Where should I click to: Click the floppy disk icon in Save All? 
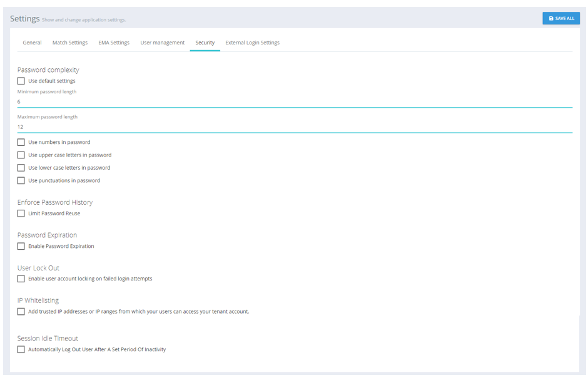click(x=551, y=18)
